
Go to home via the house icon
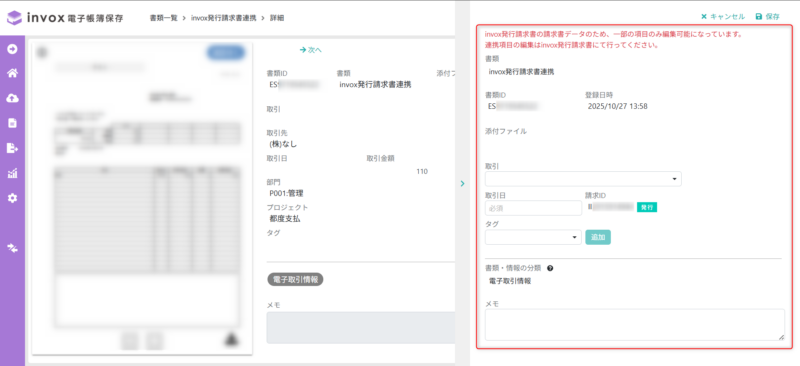pos(12,74)
